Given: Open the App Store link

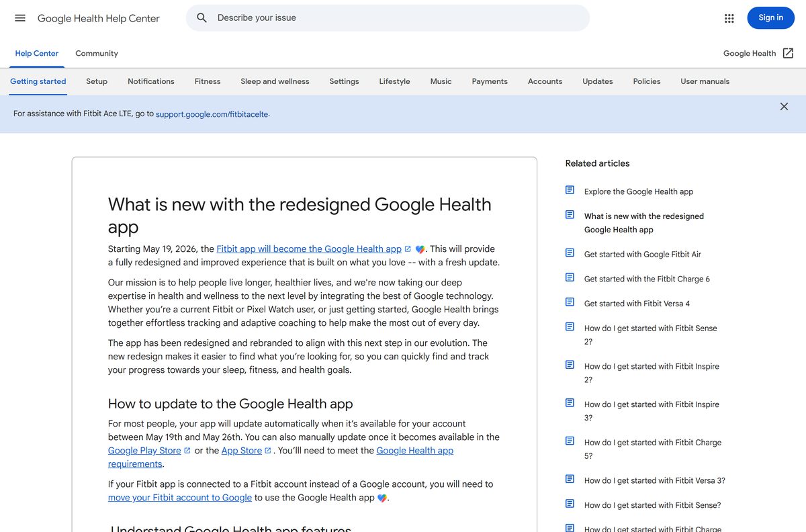Looking at the screenshot, I should [242, 451].
